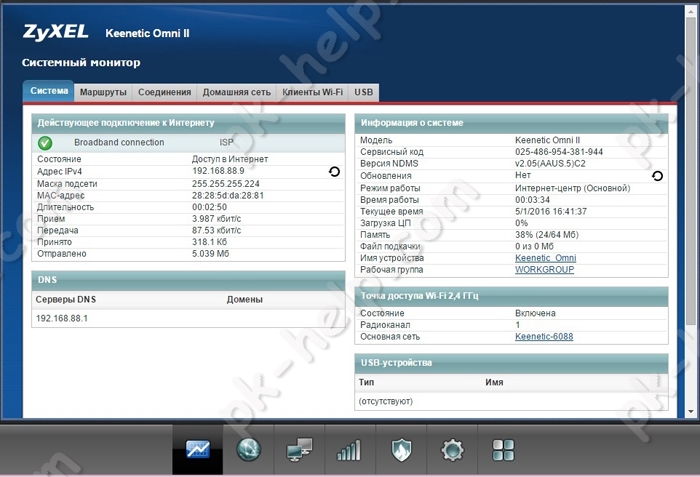
Task: Click the ZyXEL logo
Action: [55, 32]
